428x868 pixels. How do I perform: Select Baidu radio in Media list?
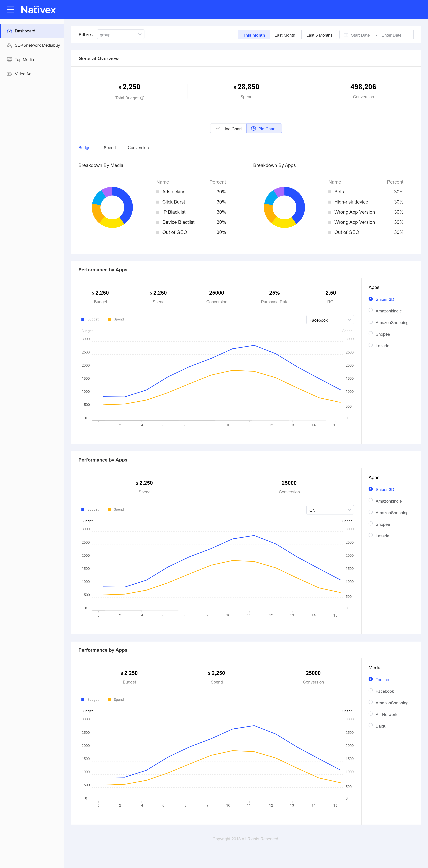(370, 725)
